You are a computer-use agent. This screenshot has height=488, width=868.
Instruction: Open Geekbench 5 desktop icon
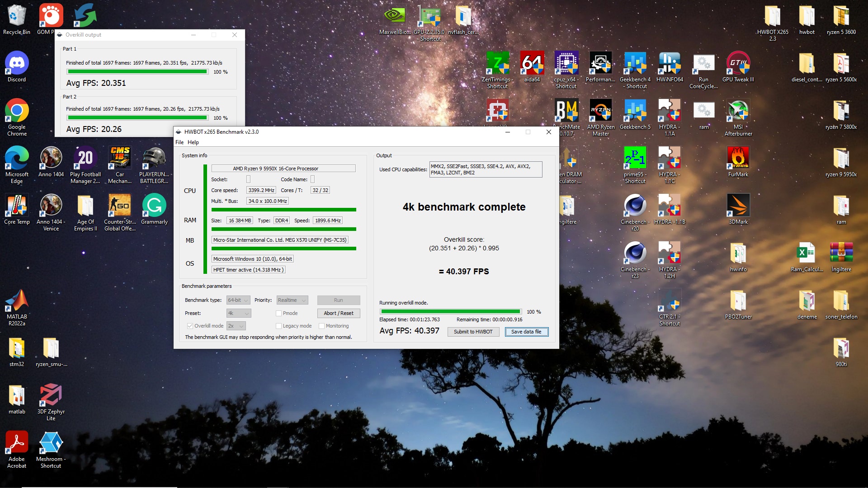635,114
